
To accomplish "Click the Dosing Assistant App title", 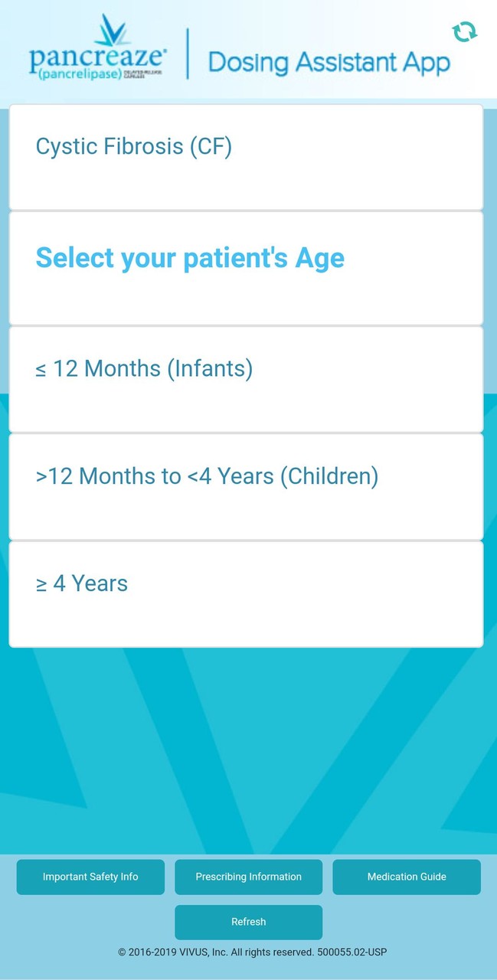I will click(327, 62).
